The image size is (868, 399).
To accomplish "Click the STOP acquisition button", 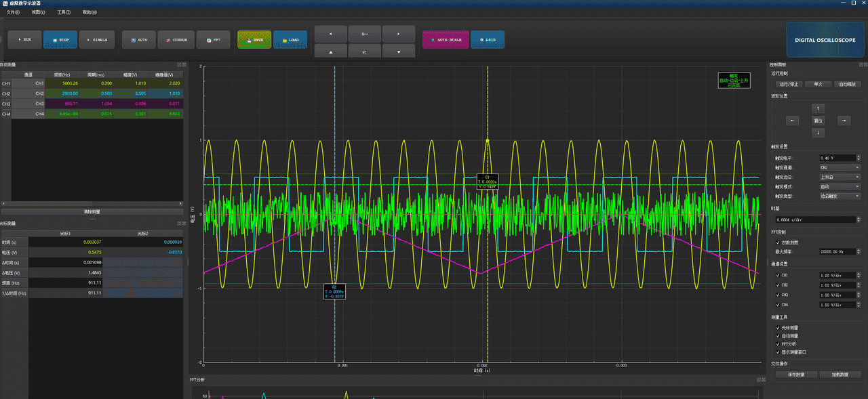I will tap(60, 40).
